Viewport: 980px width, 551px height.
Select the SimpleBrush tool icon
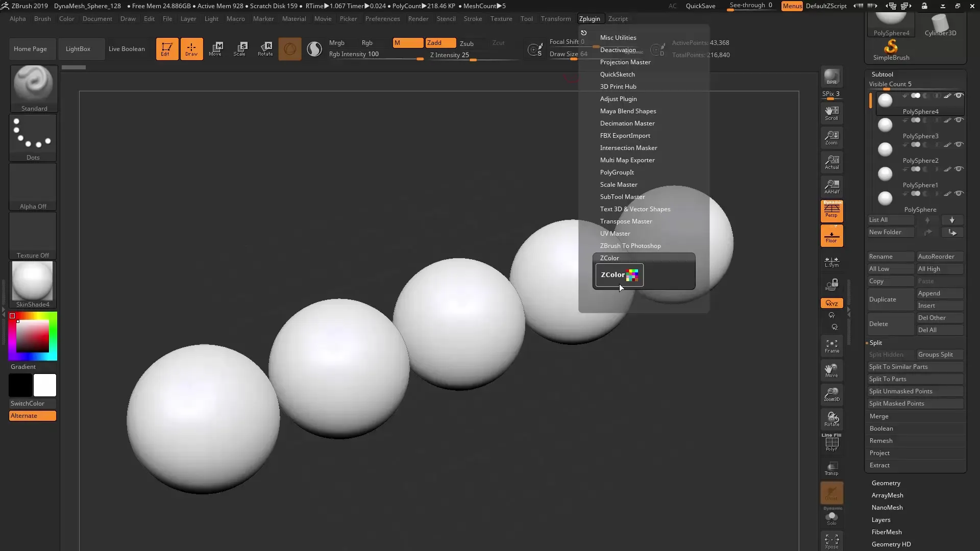(x=891, y=50)
